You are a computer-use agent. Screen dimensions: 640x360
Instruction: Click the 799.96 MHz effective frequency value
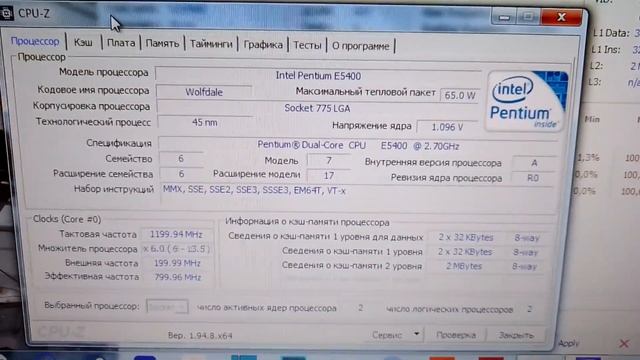click(x=178, y=277)
